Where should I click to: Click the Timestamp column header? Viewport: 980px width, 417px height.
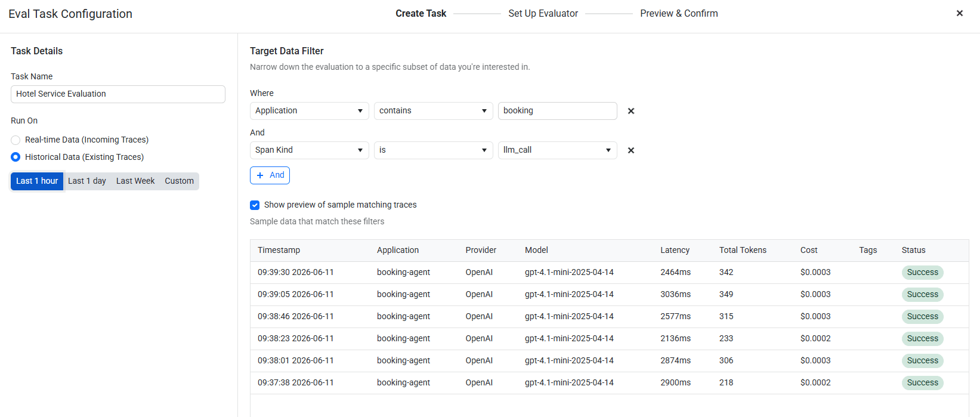click(x=279, y=251)
